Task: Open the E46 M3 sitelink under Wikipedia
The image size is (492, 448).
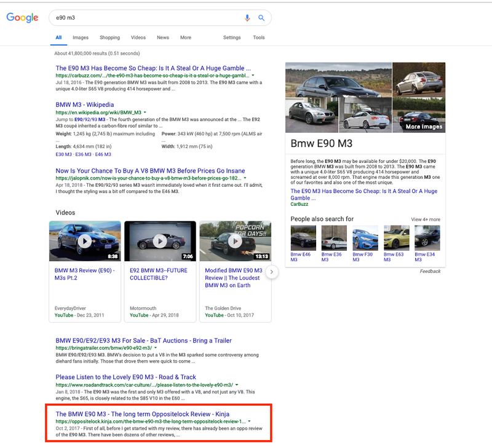Action: click(103, 154)
